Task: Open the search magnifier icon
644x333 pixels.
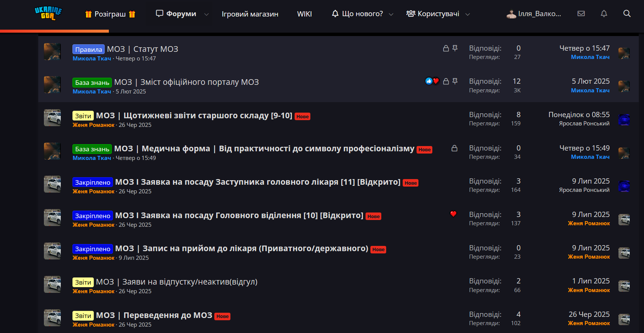Action: (627, 14)
